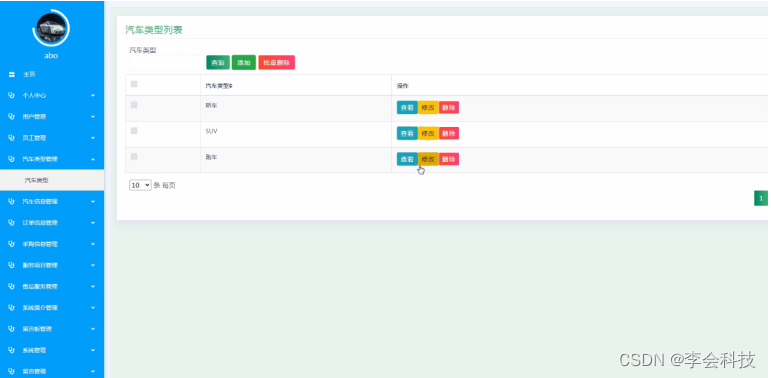Select the 汽车类型 submenu item
The width and height of the screenshot is (771, 378).
coord(52,180)
